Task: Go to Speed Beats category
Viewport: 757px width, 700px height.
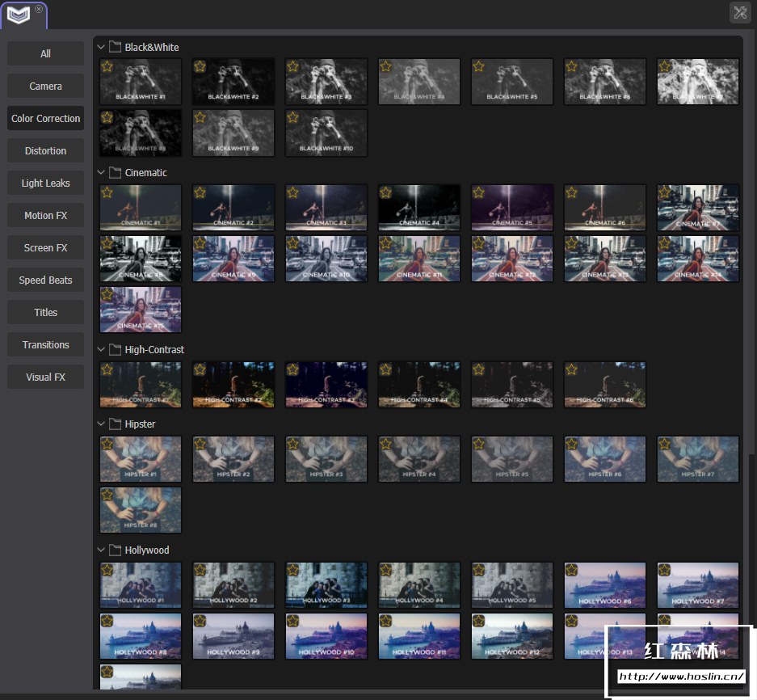Action: coord(45,280)
